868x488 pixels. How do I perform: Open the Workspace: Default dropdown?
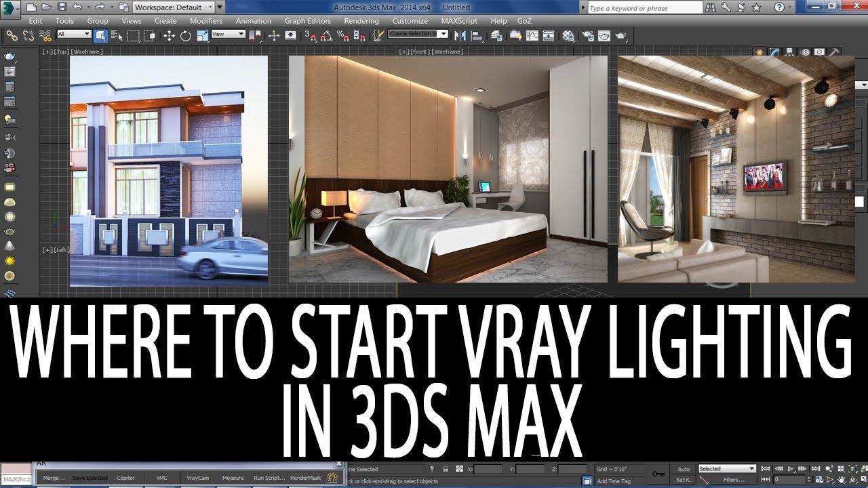[x=174, y=7]
